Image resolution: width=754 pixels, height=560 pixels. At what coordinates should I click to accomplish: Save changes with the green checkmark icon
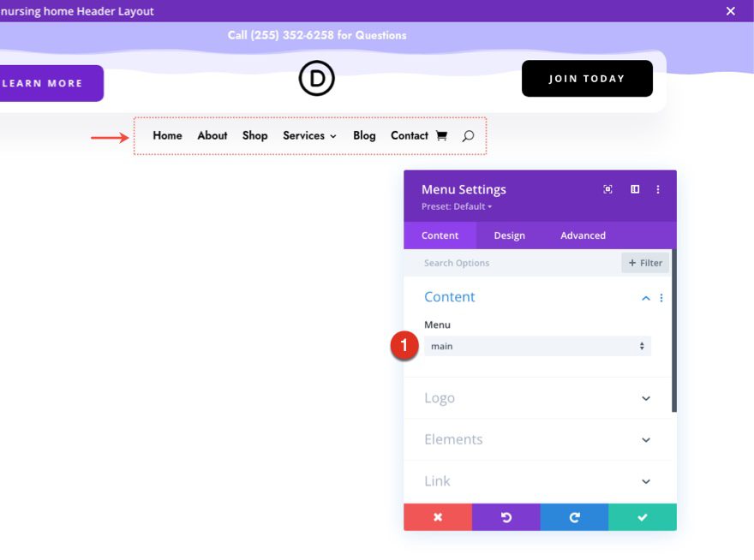click(x=642, y=517)
